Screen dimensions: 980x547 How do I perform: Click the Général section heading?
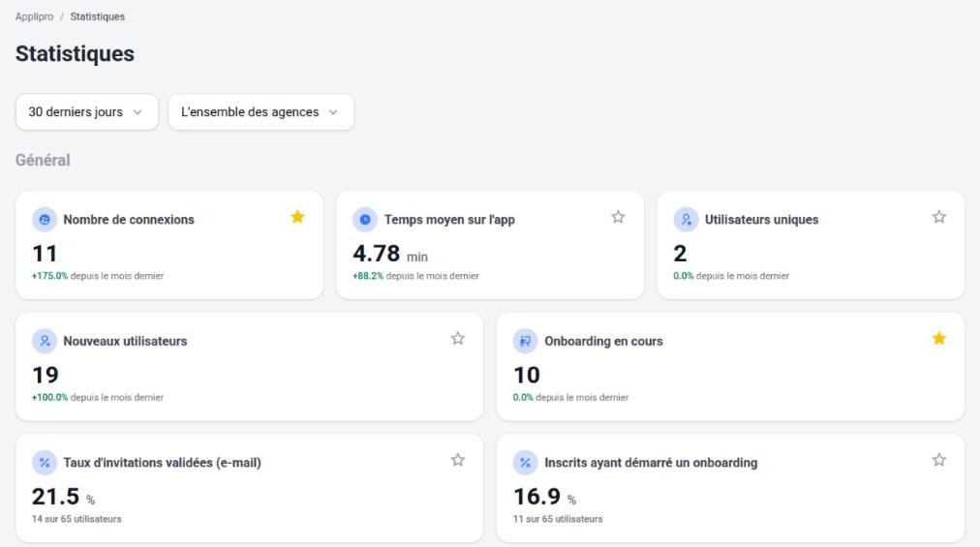coord(43,160)
